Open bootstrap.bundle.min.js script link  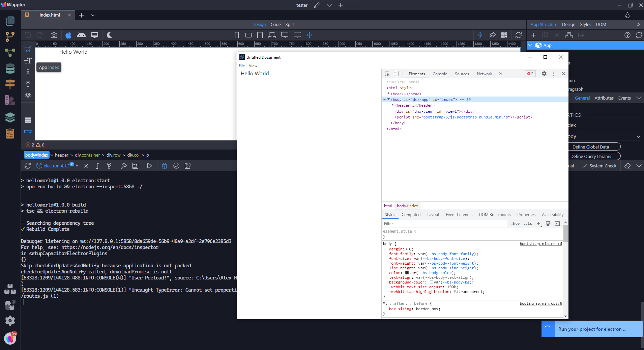(466, 117)
